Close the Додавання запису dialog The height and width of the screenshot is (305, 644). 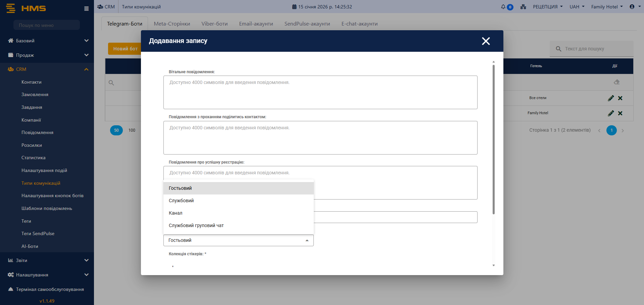point(486,41)
